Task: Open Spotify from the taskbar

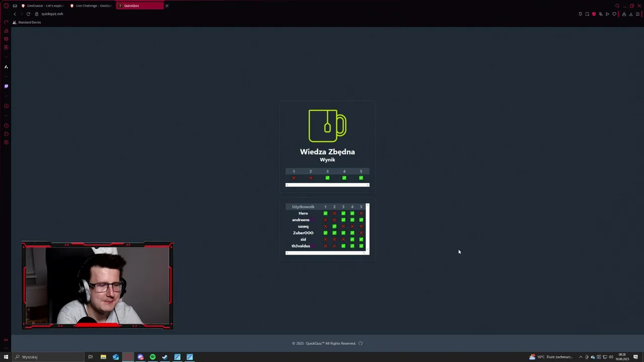Action: tap(152, 357)
